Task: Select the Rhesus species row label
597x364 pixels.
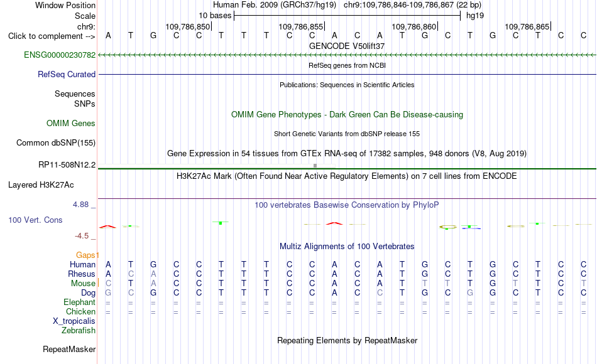Action: click(82, 274)
